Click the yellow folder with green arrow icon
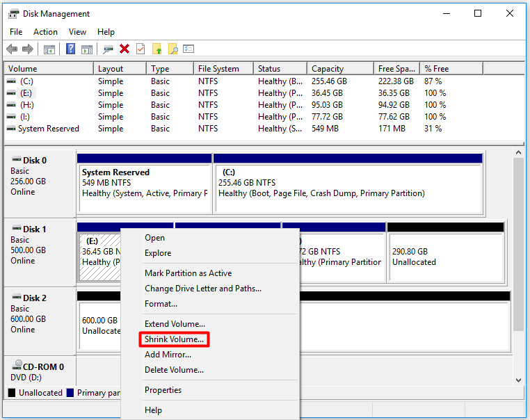This screenshot has width=530, height=420. 156,49
